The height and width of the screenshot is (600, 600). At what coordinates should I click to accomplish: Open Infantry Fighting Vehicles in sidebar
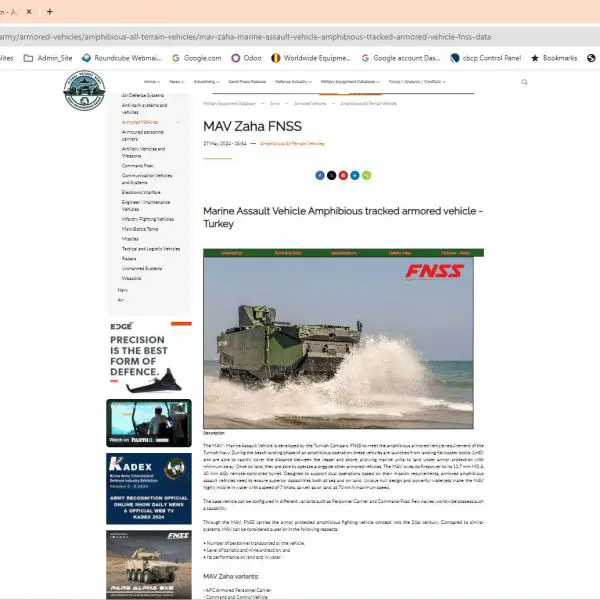[147, 218]
